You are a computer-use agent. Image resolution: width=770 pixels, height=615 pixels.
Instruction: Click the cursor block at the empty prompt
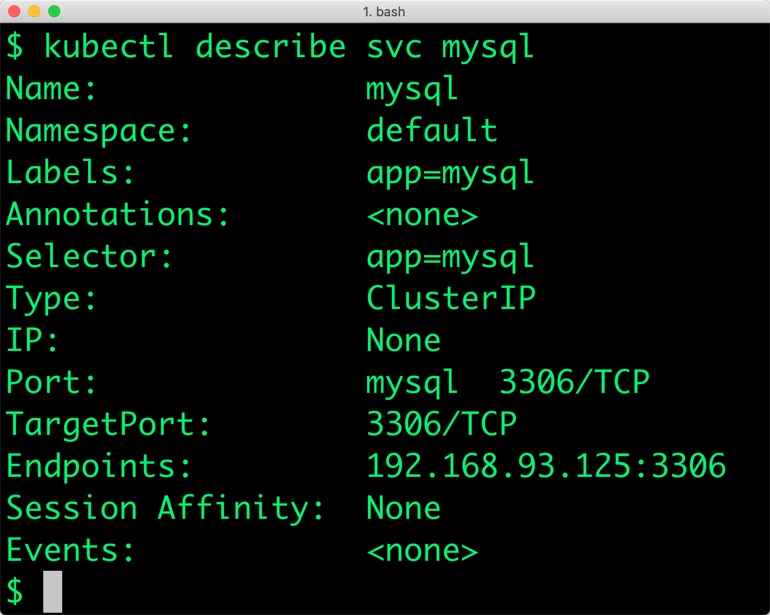(x=52, y=592)
